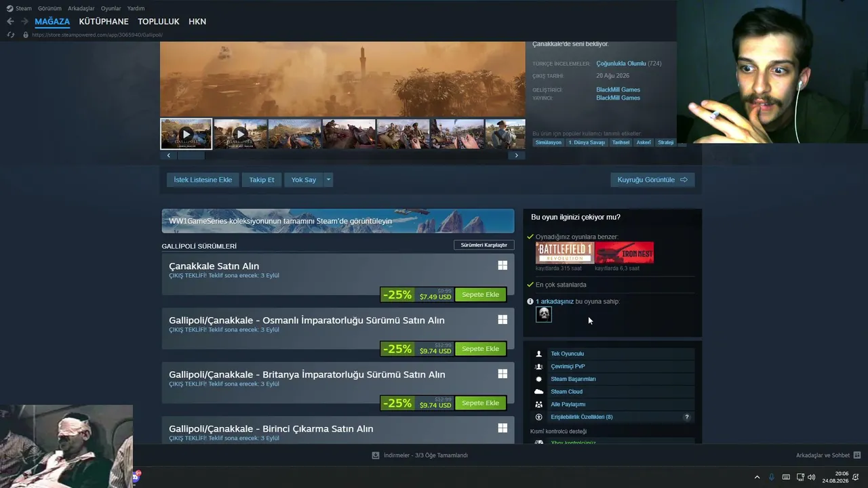Click the Steam Cloud icon

(539, 392)
